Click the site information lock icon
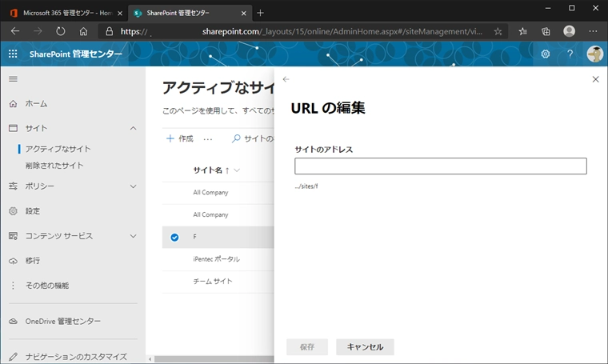Screen dimensions: 608x364 click(110, 31)
